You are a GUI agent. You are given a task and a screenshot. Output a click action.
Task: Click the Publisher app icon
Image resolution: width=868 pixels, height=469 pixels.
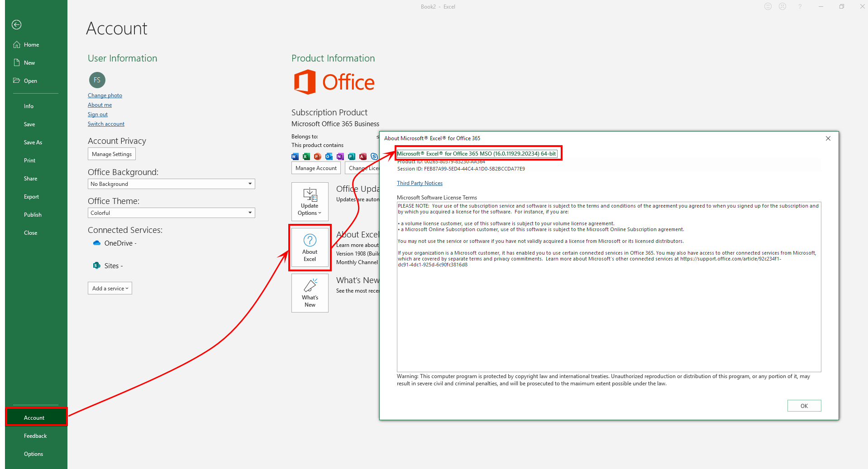[x=352, y=156]
